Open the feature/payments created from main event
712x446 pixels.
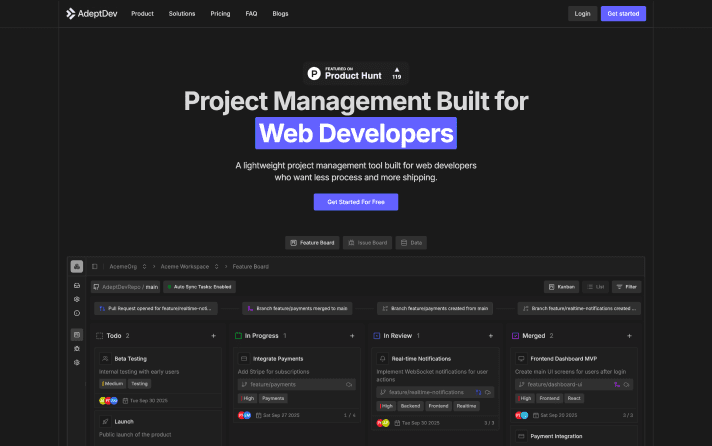click(x=435, y=308)
